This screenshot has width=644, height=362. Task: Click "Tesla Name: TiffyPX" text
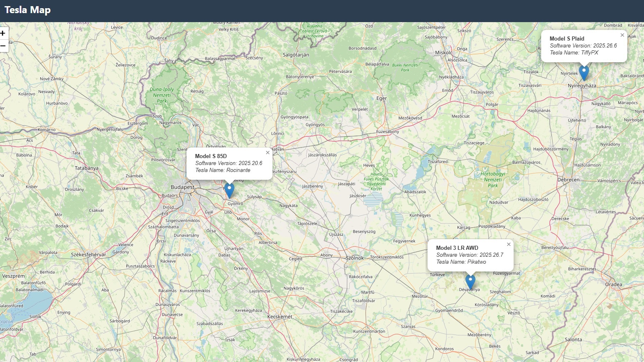click(574, 52)
